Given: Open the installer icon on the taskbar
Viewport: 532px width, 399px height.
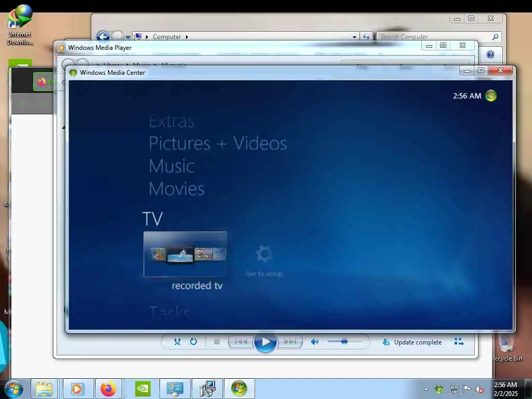Looking at the screenshot, I should coord(207,389).
